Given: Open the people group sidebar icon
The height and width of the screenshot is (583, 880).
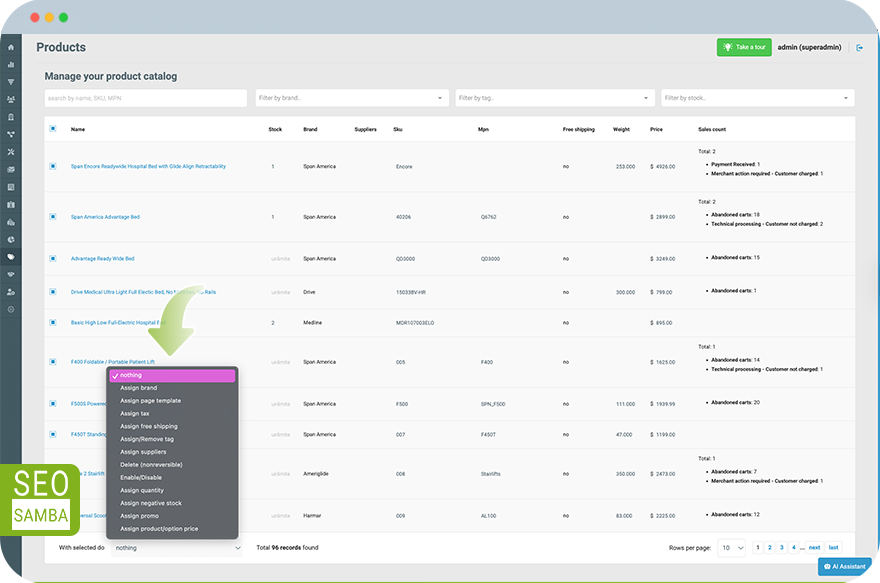Looking at the screenshot, I should (11, 99).
